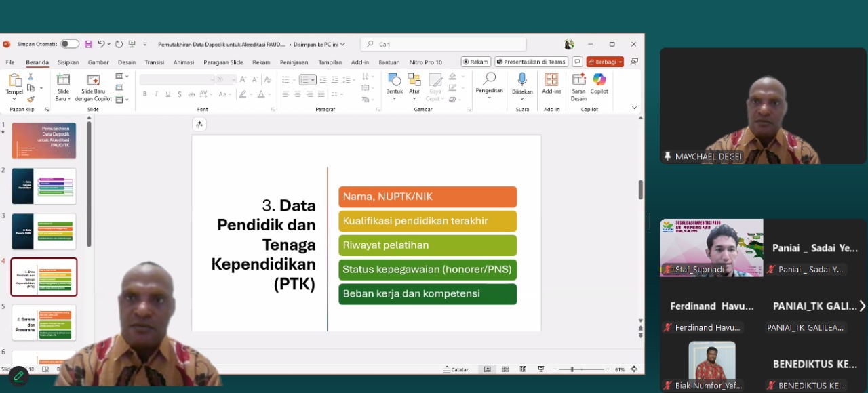Click the Presentasikan di Teams button
868x393 pixels.
(530, 62)
